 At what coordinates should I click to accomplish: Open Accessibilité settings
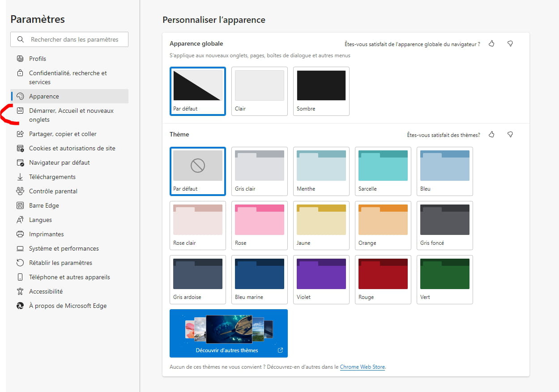(69, 291)
